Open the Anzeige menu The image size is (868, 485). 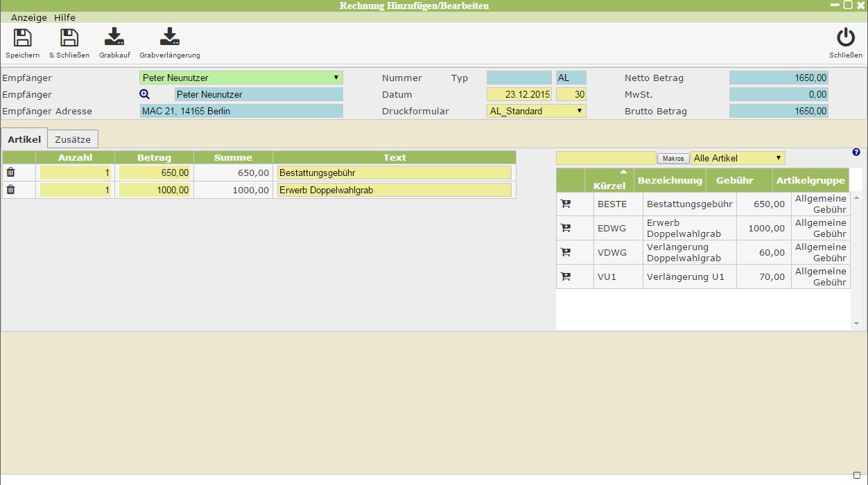29,17
